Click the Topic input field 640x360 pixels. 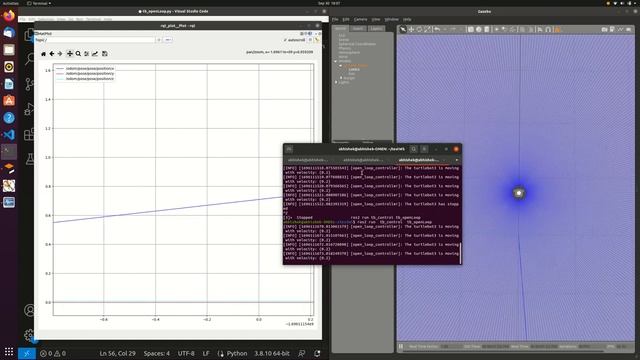point(100,40)
